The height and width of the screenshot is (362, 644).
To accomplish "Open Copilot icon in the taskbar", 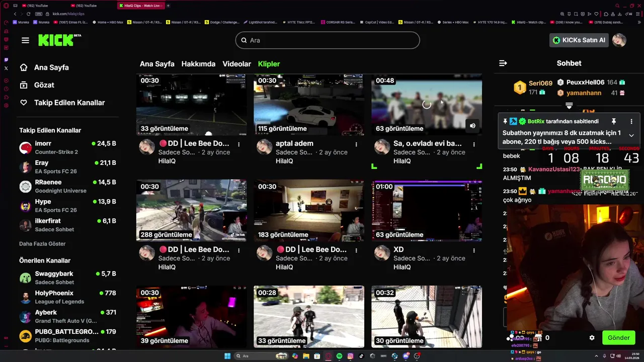I will point(295,356).
